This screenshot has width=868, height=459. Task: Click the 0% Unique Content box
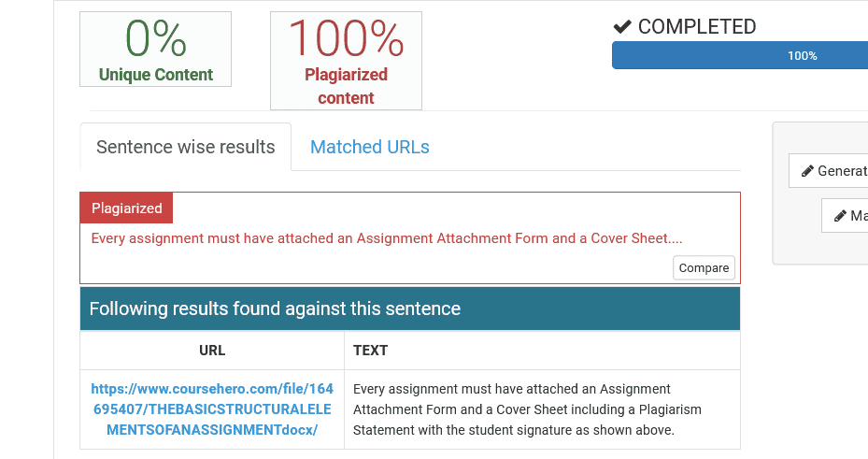[155, 50]
